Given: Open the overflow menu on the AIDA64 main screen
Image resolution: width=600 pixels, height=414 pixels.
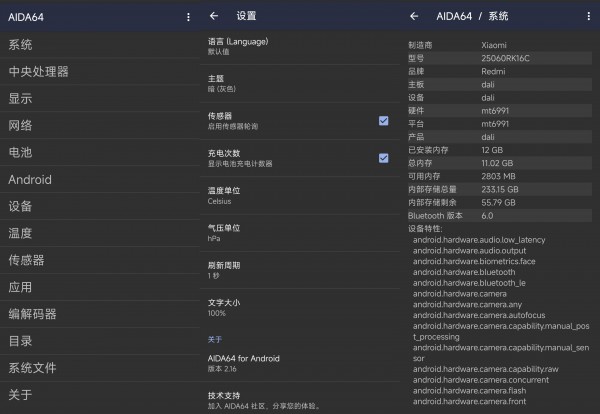Looking at the screenshot, I should pyautogui.click(x=188, y=17).
